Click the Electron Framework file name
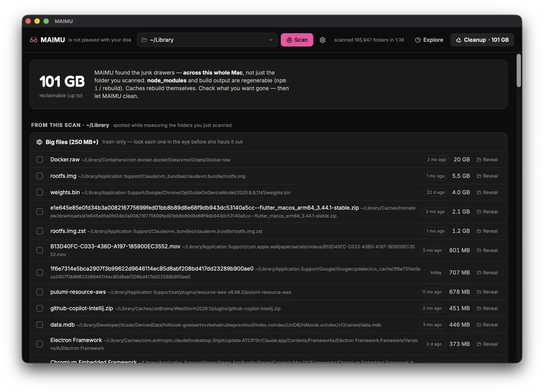The image size is (544, 392). pos(76,340)
